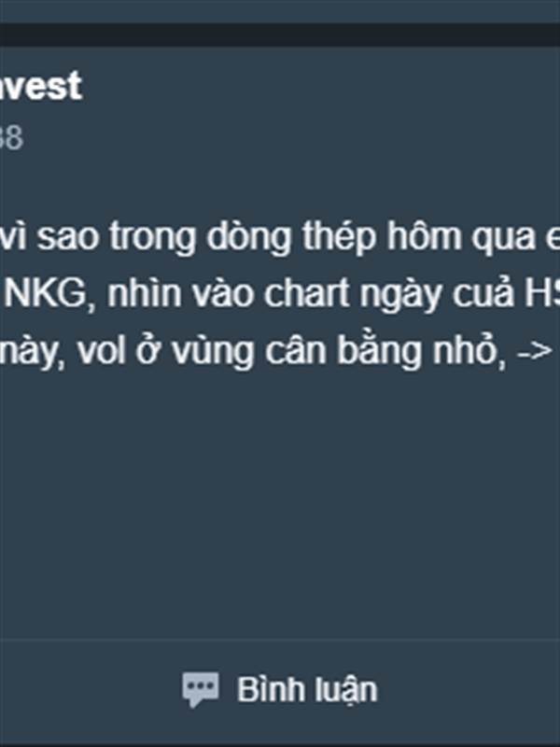
Task: Click the word "này" starting third line
Action: click(33, 353)
